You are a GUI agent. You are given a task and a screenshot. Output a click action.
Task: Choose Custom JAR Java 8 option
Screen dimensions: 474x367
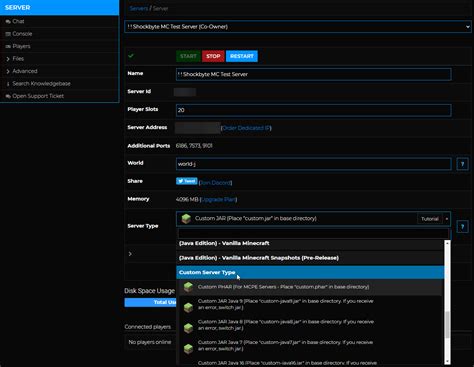[310, 325]
